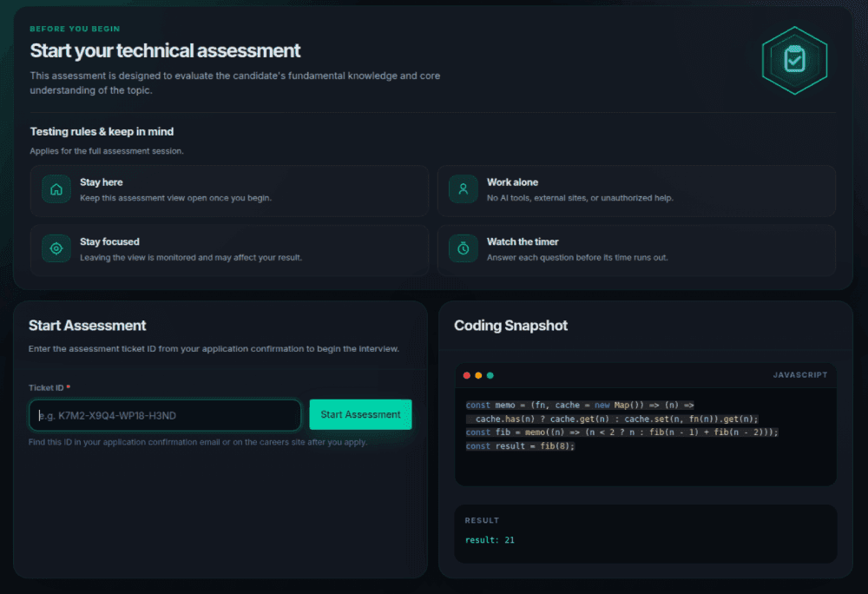
Task: Click the 'const result = fib(8);' code line
Action: pyautogui.click(x=520, y=446)
